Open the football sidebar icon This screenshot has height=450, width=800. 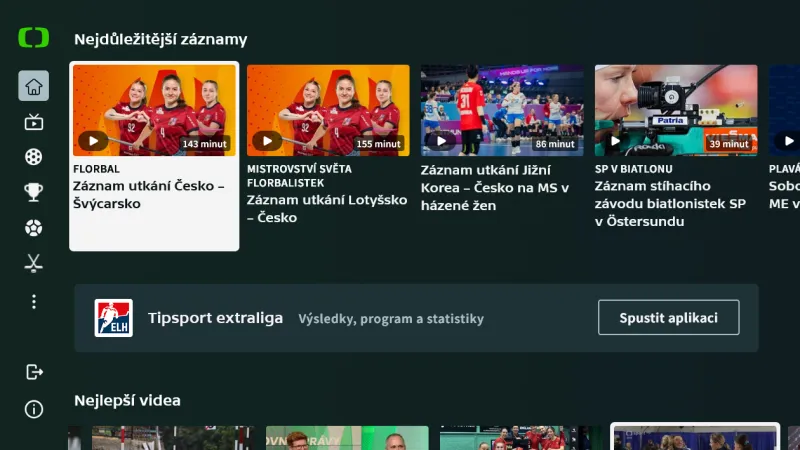coord(34,228)
